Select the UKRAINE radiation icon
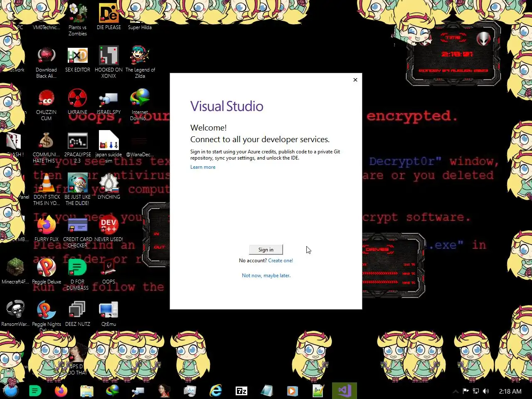Viewport: 532px width, 399px height. pos(78,102)
